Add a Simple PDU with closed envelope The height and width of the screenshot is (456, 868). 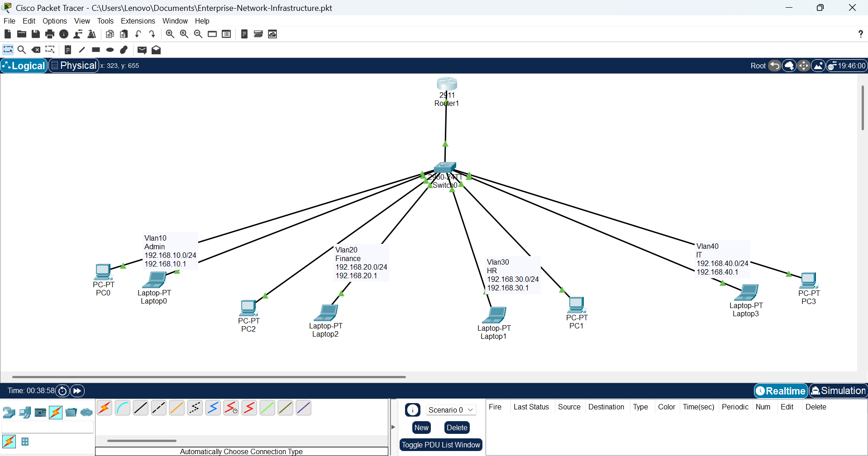142,50
